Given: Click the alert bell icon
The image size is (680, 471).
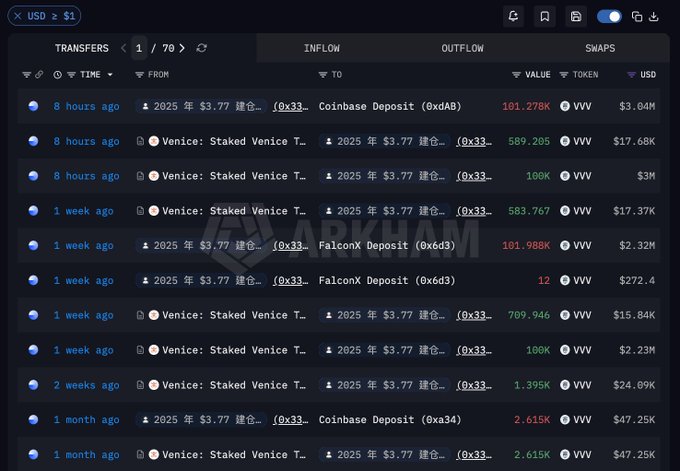Looking at the screenshot, I should click(x=513, y=16).
